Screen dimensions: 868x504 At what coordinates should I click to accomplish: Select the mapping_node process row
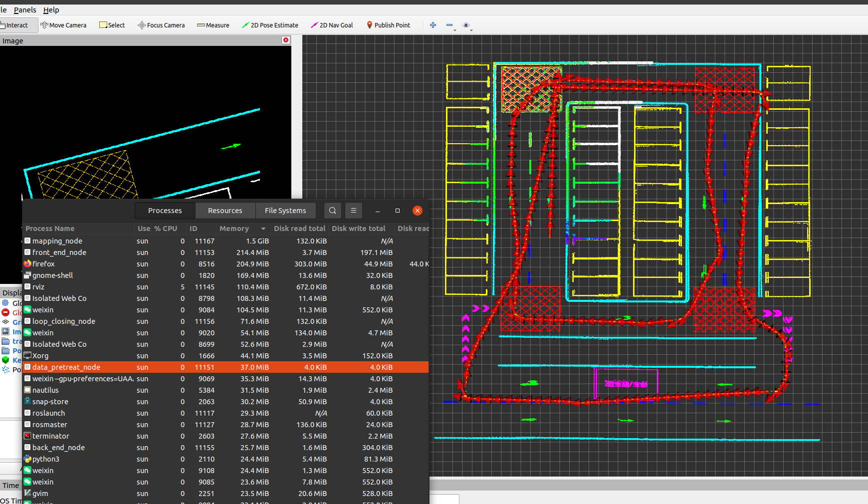click(x=225, y=241)
